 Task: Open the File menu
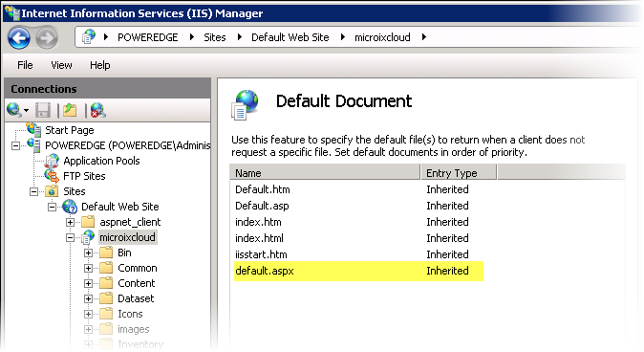click(25, 65)
